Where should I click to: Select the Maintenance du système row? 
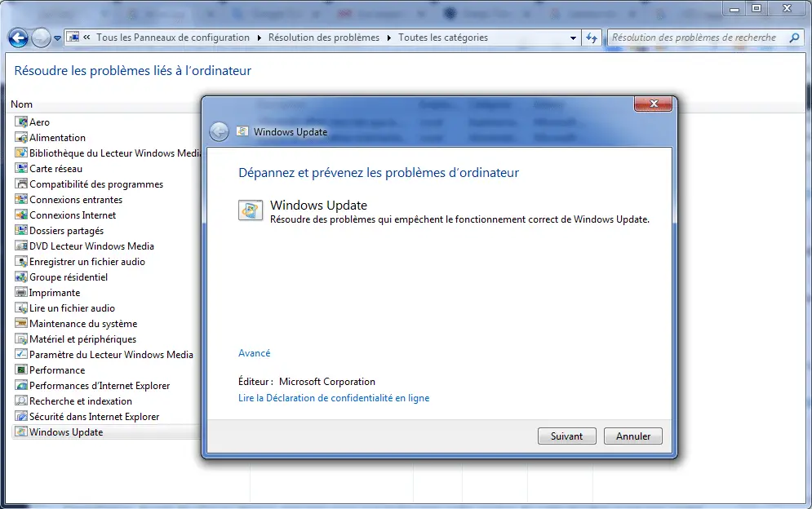point(83,324)
